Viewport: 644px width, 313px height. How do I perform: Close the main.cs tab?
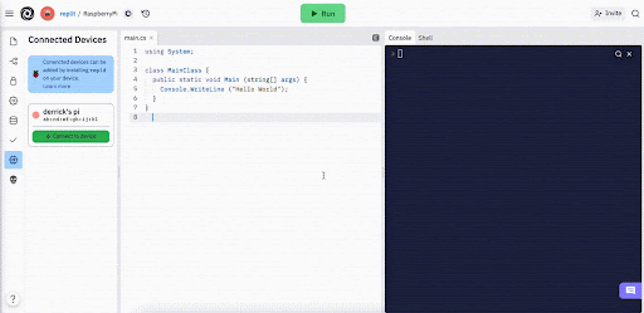pos(151,38)
